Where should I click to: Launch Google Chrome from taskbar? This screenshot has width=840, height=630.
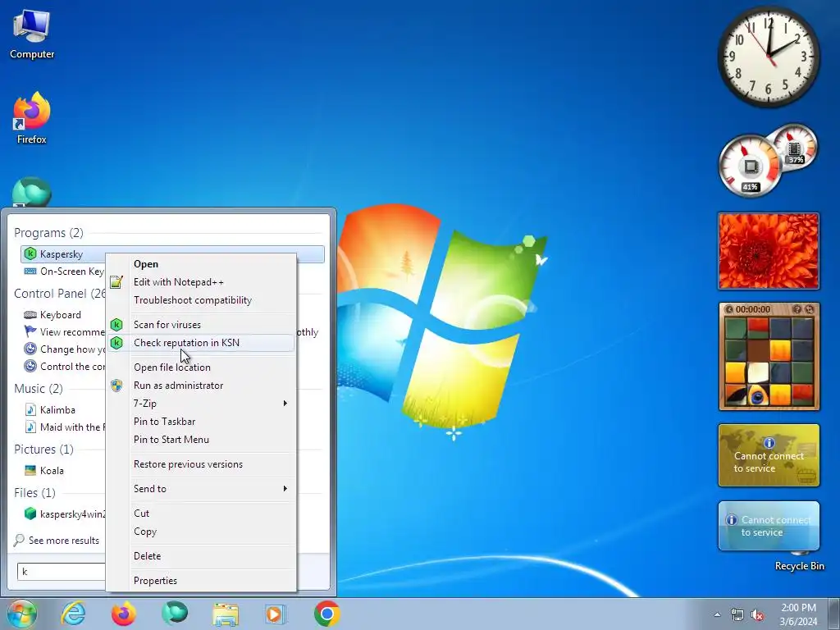[x=326, y=614]
